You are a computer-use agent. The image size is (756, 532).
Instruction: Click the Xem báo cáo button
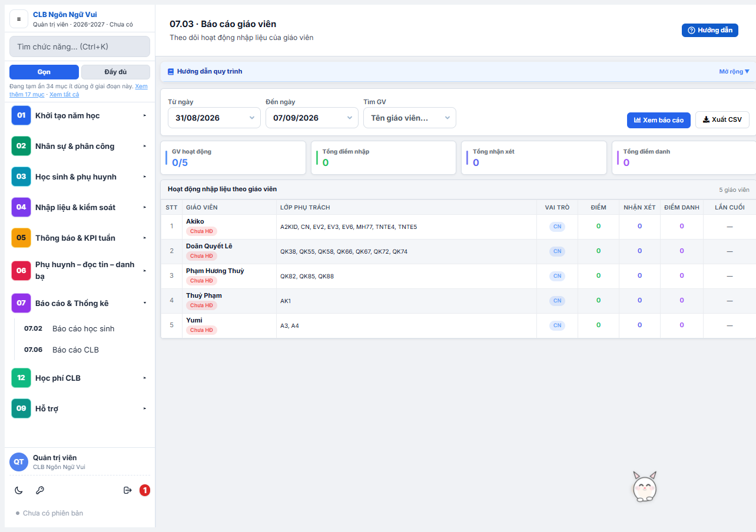pos(658,120)
